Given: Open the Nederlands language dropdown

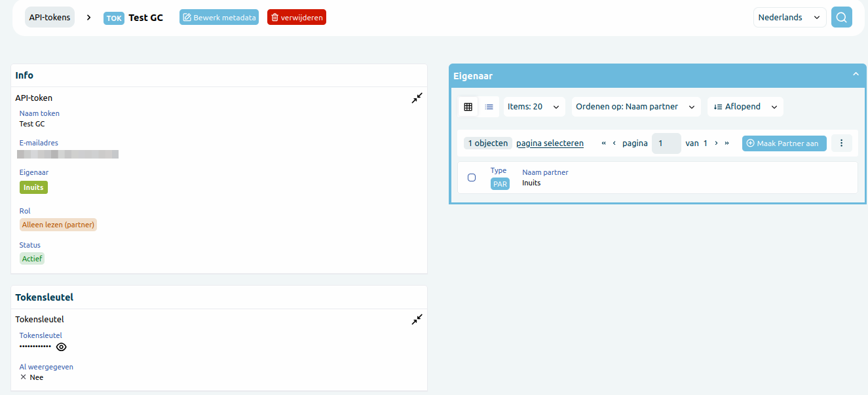Looking at the screenshot, I should [789, 18].
